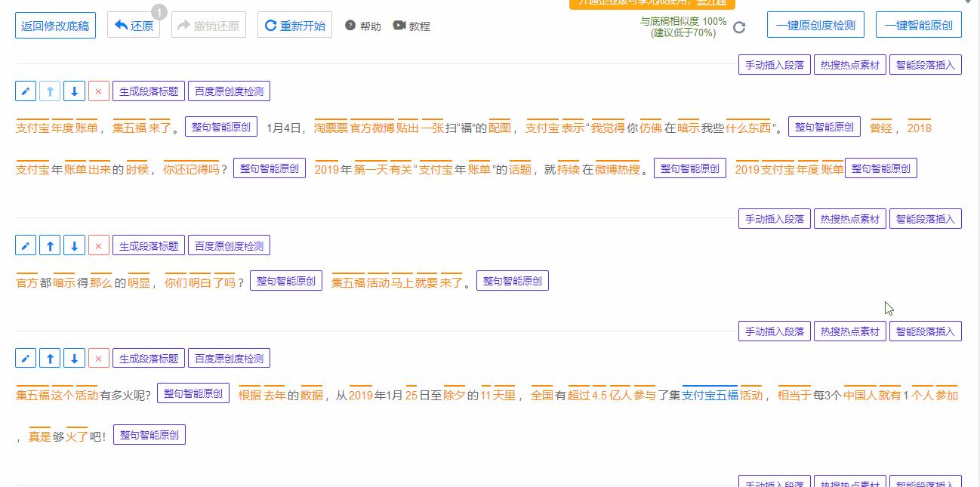Open the 去升级 upgrade link in orange banner

pos(710,4)
